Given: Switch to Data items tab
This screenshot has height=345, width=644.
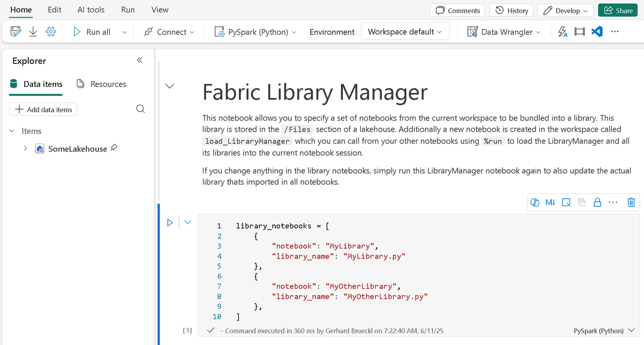Looking at the screenshot, I should click(36, 84).
